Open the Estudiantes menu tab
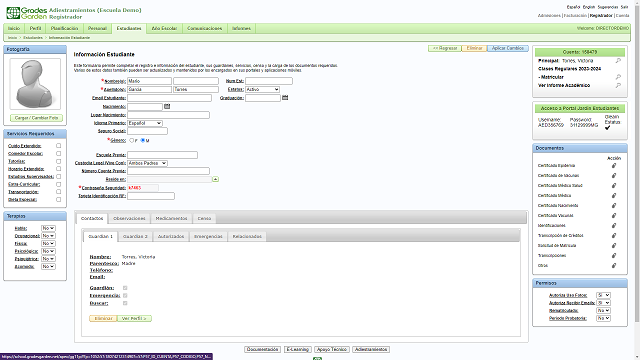This screenshot has height=360, width=640. pyautogui.click(x=129, y=29)
